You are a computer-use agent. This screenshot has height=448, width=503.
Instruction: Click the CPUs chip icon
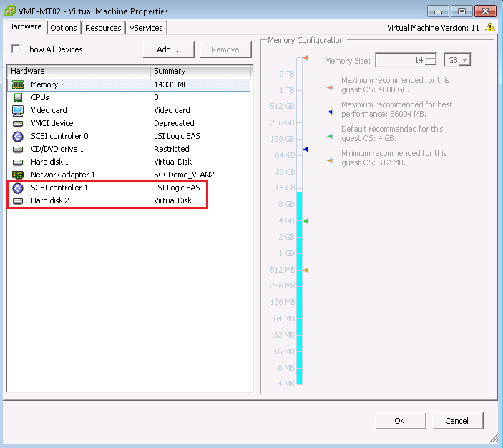point(18,97)
